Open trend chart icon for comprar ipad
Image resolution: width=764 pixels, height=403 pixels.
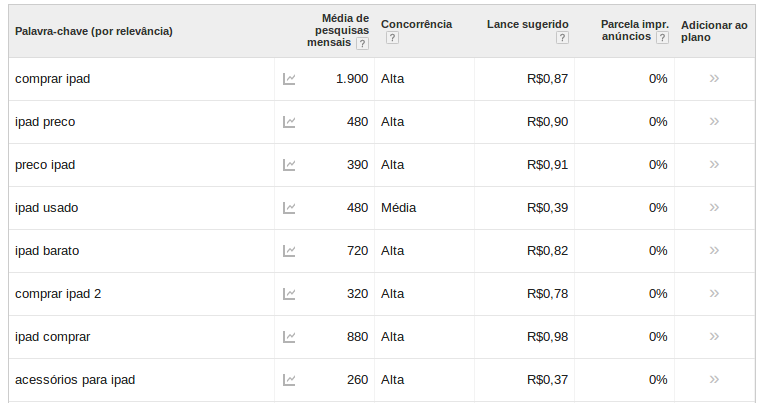tap(289, 79)
